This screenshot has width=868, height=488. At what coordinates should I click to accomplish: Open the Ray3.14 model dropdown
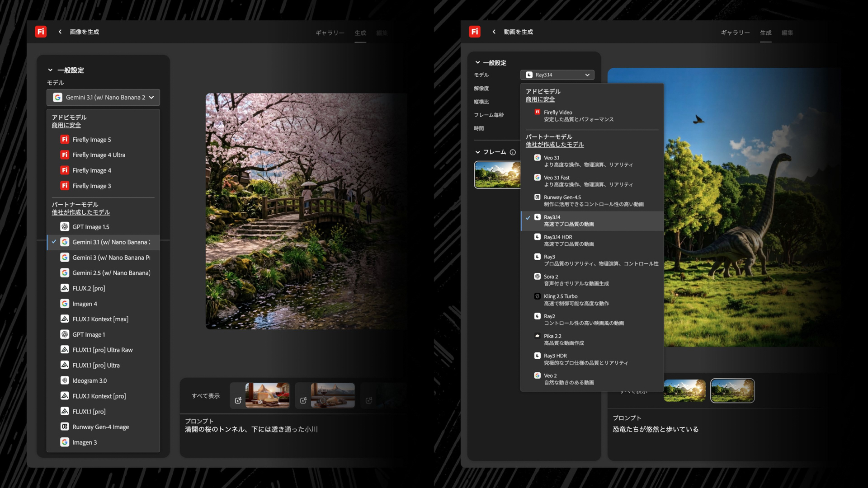[557, 75]
